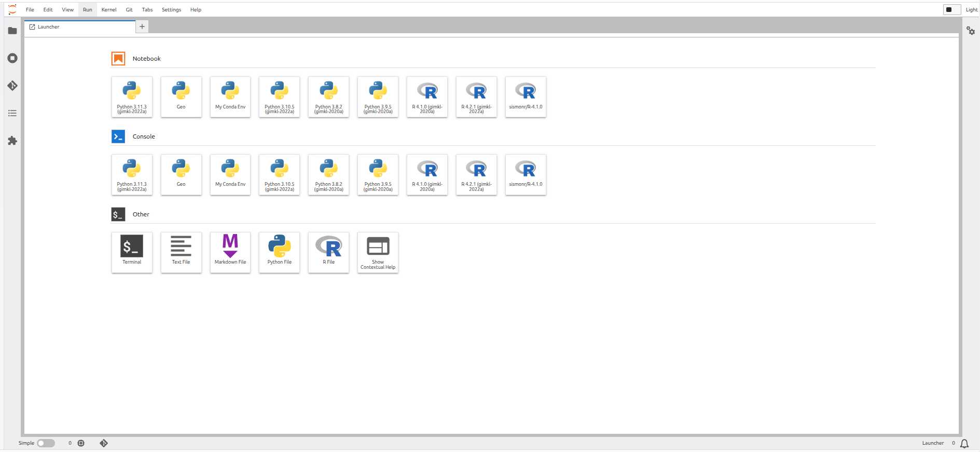Open the Kernel menu
Image resolution: width=980 pixels, height=452 pixels.
pyautogui.click(x=109, y=9)
